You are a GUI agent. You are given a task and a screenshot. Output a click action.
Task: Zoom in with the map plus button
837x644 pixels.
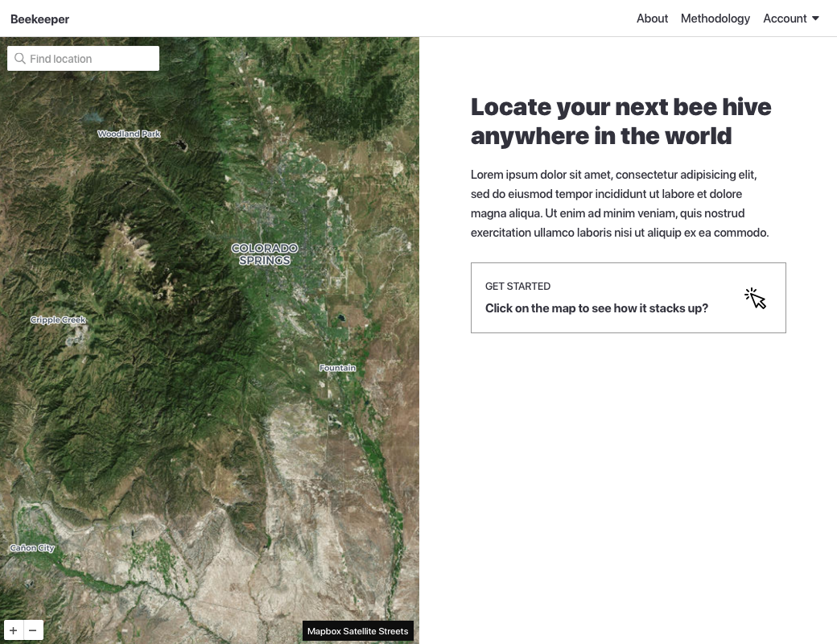(14, 630)
